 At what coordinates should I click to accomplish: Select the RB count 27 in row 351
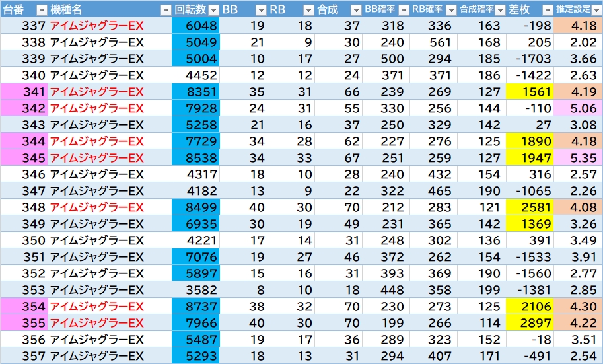(x=291, y=256)
